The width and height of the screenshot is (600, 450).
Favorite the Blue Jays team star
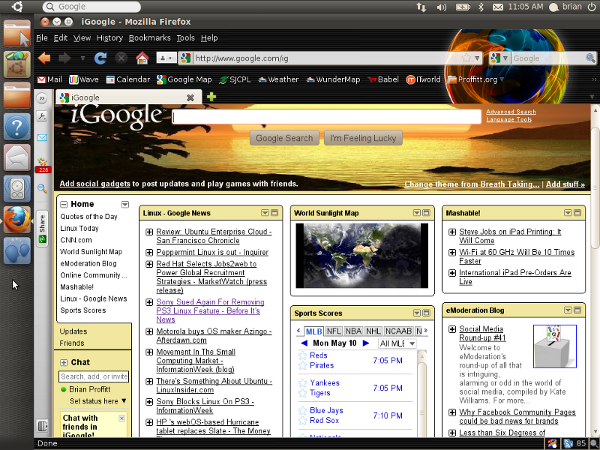(303, 411)
